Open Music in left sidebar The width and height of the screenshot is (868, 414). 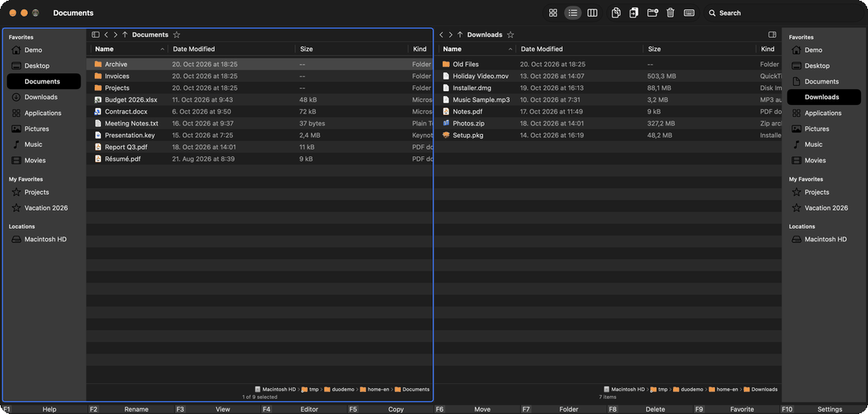pos(43,144)
